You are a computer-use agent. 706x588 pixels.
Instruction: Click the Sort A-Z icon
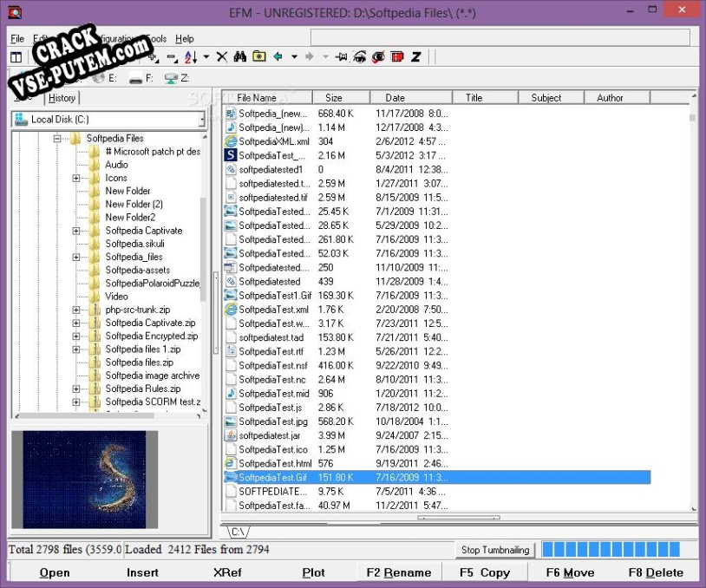point(188,57)
